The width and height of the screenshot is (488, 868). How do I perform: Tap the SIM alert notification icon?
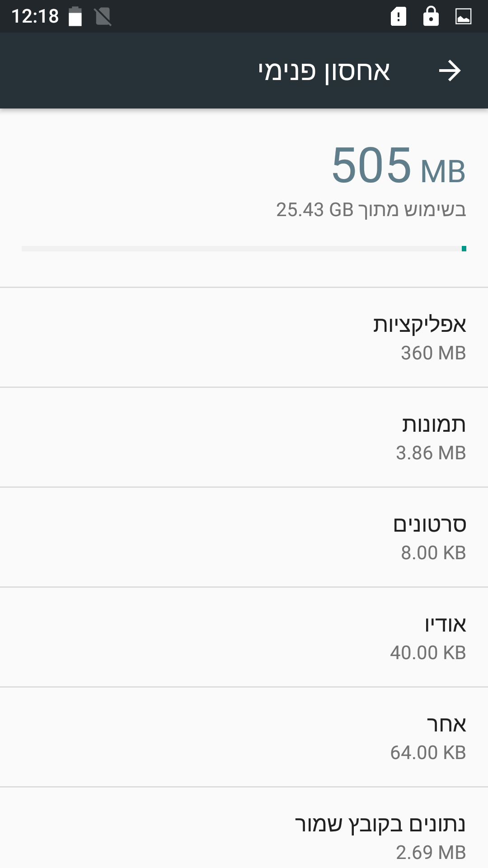[x=398, y=17]
